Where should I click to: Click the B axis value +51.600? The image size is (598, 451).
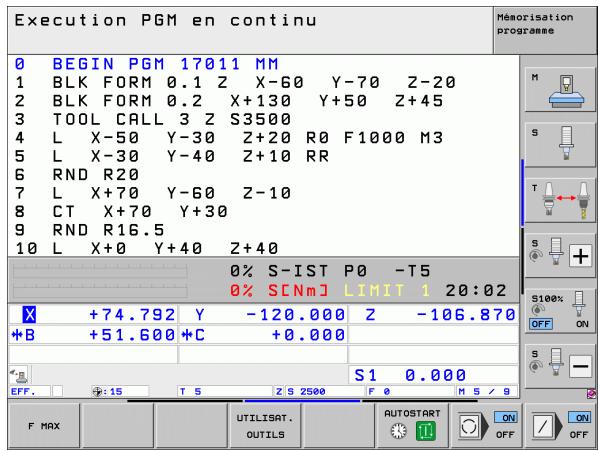point(132,335)
